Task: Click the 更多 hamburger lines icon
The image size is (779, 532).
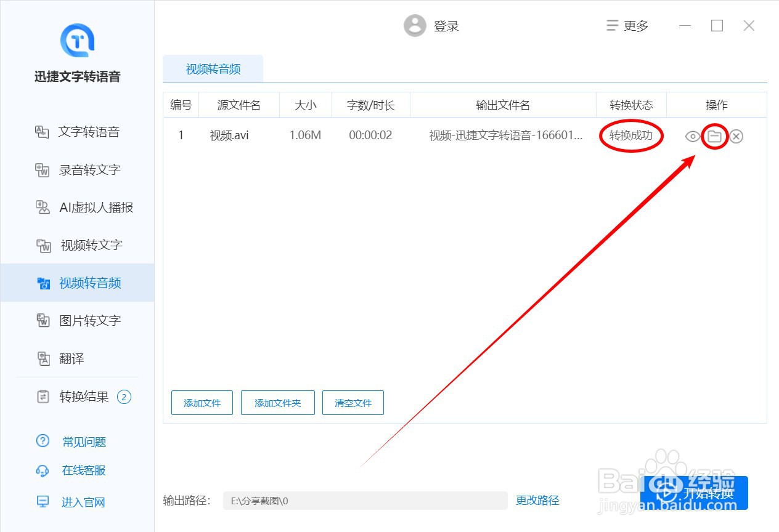Action: click(x=612, y=26)
